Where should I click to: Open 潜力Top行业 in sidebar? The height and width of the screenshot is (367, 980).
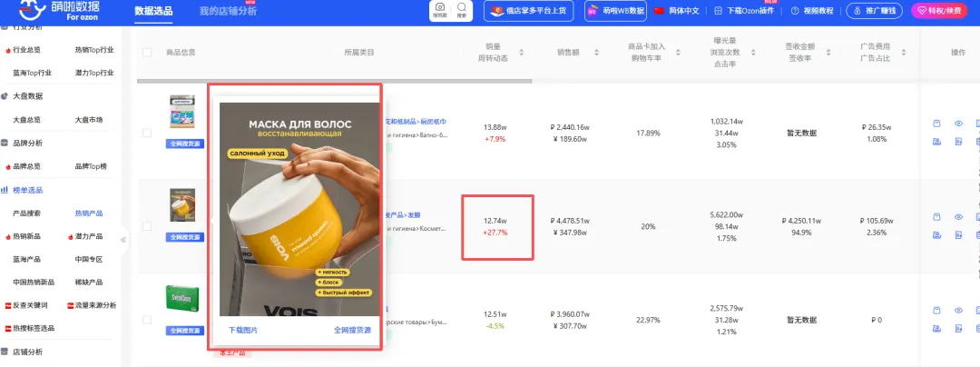(x=93, y=73)
